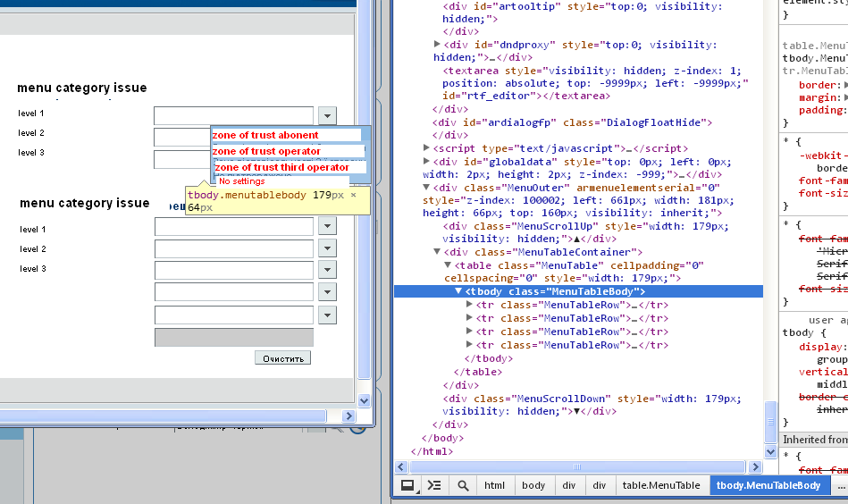Click the Очистить button
Viewport: 848px width, 504px height.
click(283, 358)
